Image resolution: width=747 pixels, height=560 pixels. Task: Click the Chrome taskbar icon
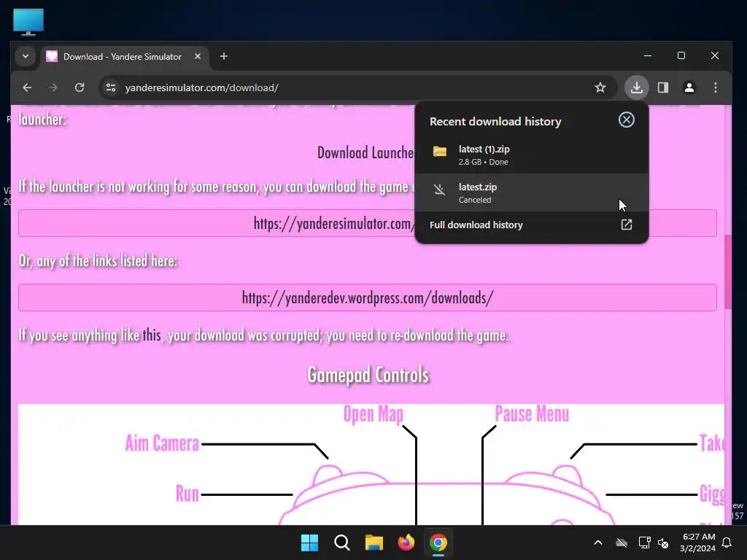(x=438, y=542)
